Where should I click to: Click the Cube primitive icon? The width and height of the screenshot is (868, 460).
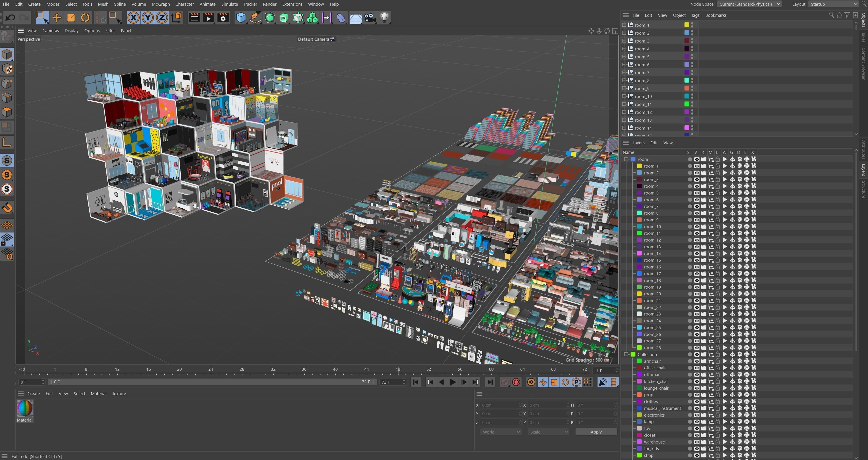pos(241,17)
